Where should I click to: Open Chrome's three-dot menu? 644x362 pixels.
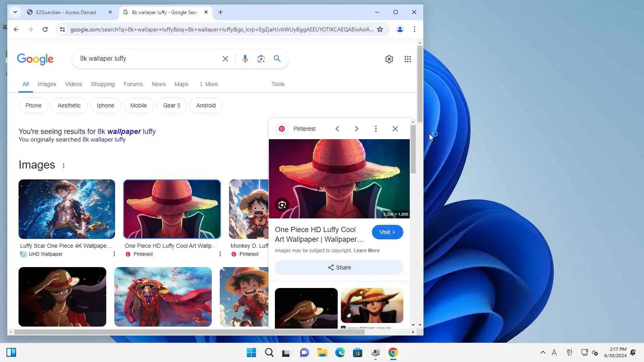point(415,29)
